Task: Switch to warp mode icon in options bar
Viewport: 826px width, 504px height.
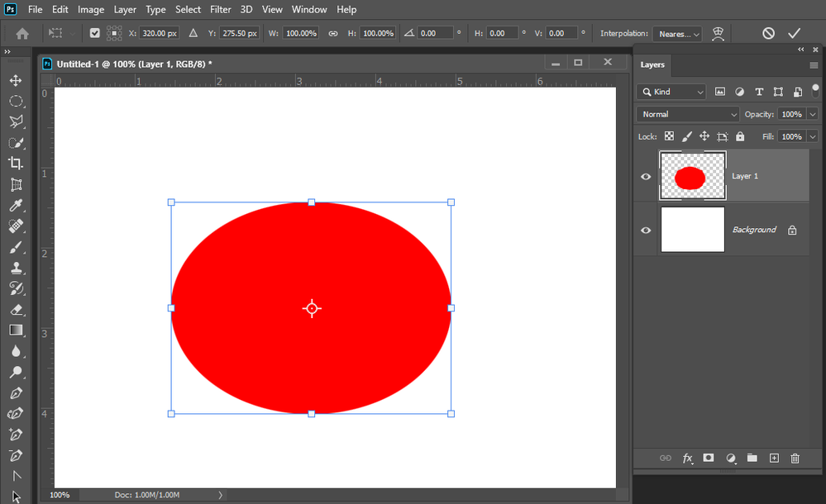Action: pos(718,33)
